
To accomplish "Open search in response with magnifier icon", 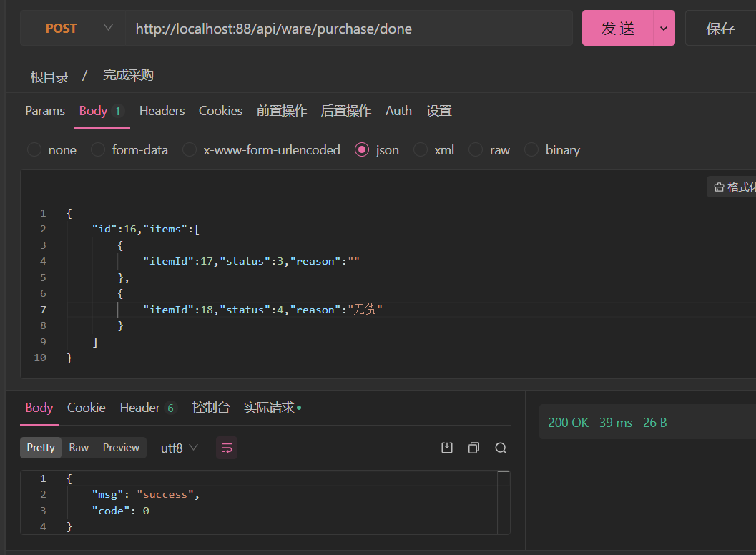I will click(501, 448).
